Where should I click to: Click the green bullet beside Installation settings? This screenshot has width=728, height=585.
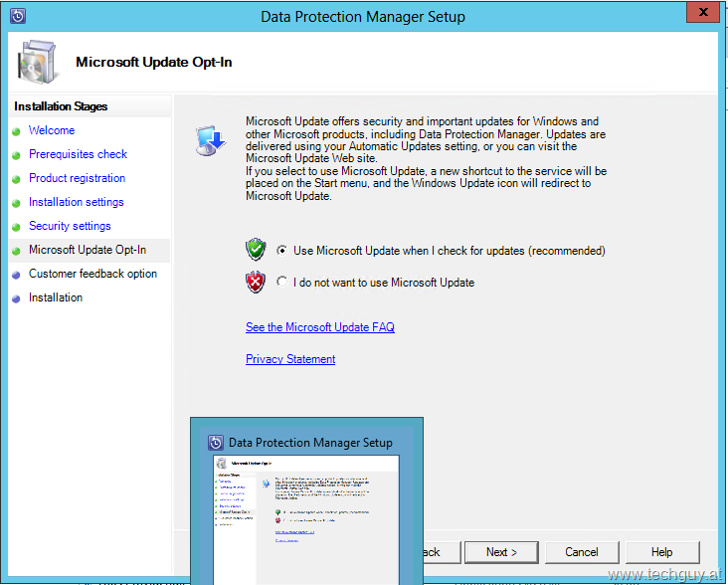16,203
